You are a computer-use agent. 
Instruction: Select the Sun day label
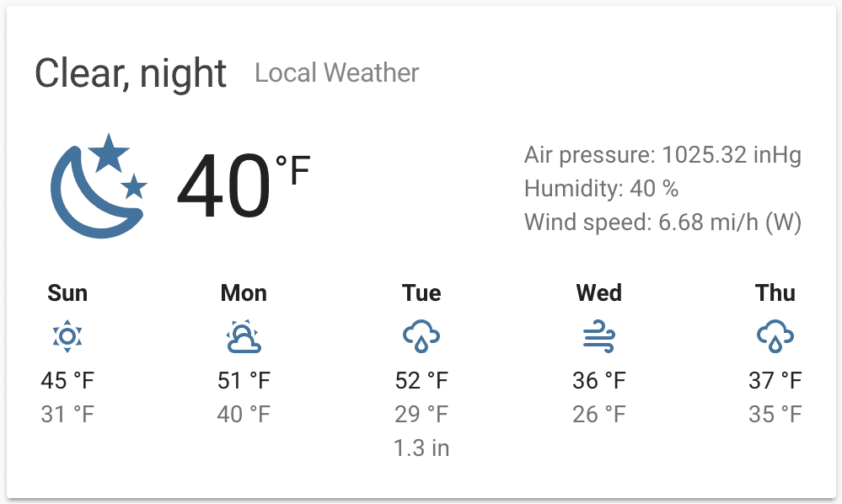click(67, 293)
